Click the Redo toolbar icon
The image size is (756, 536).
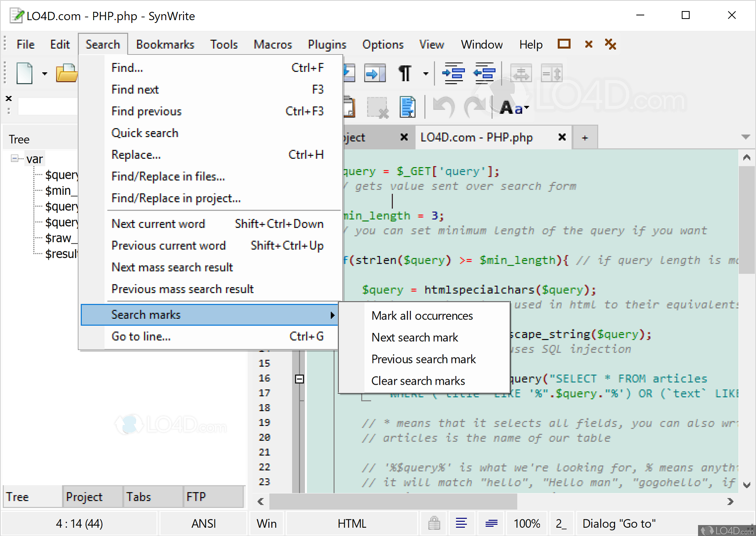point(475,107)
